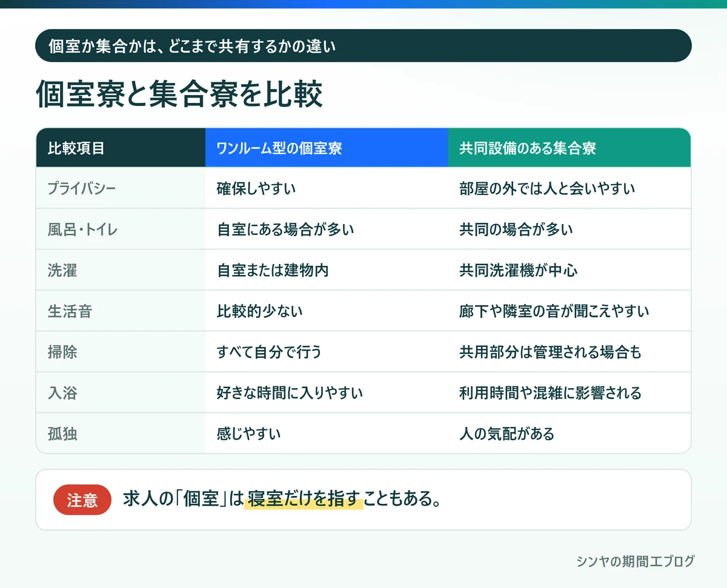
Task: Select the 'ワンルーム型の個室寮' column header
Action: coord(327,148)
